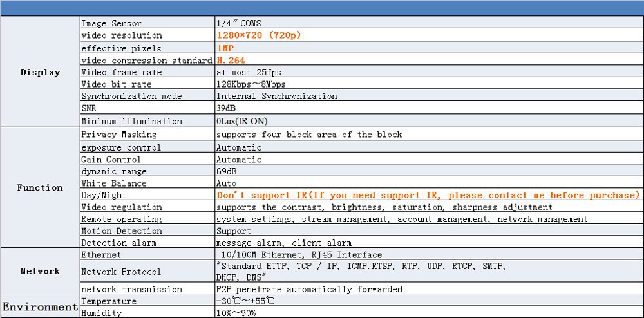
Task: Select 'supports four block area of the block'
Action: [309, 134]
